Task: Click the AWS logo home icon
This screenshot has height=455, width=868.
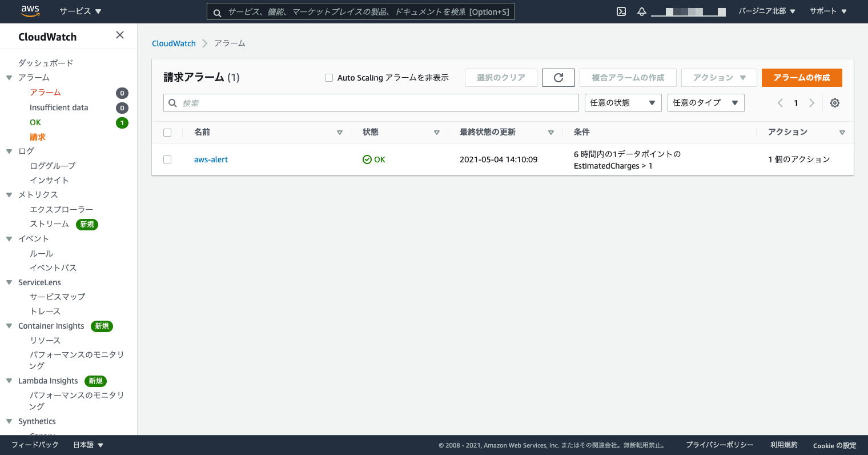Action: coord(30,11)
